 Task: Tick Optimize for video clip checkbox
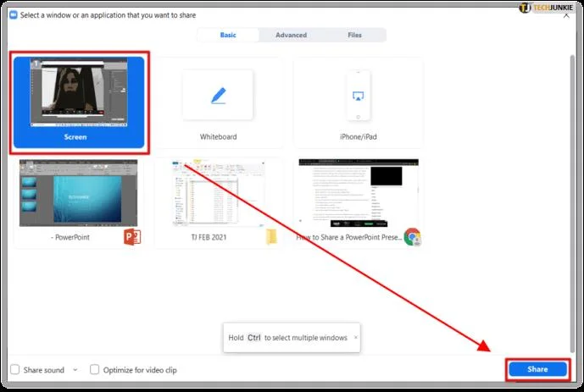pyautogui.click(x=95, y=369)
